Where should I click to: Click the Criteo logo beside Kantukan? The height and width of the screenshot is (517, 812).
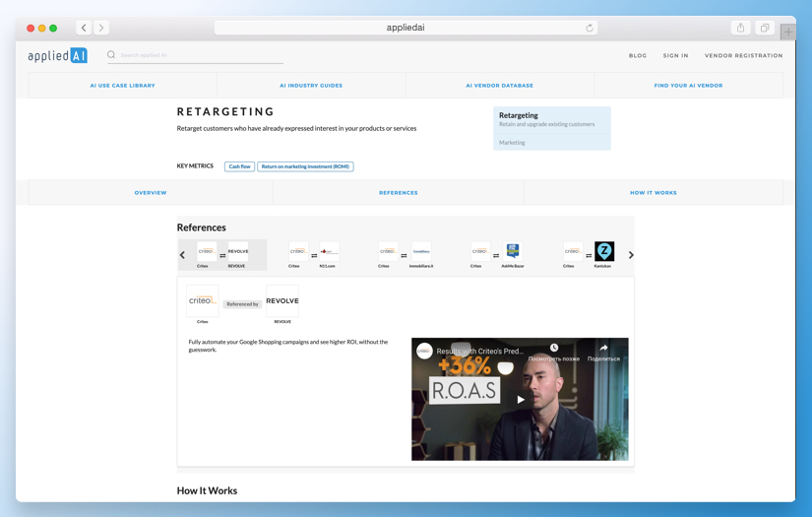[573, 251]
